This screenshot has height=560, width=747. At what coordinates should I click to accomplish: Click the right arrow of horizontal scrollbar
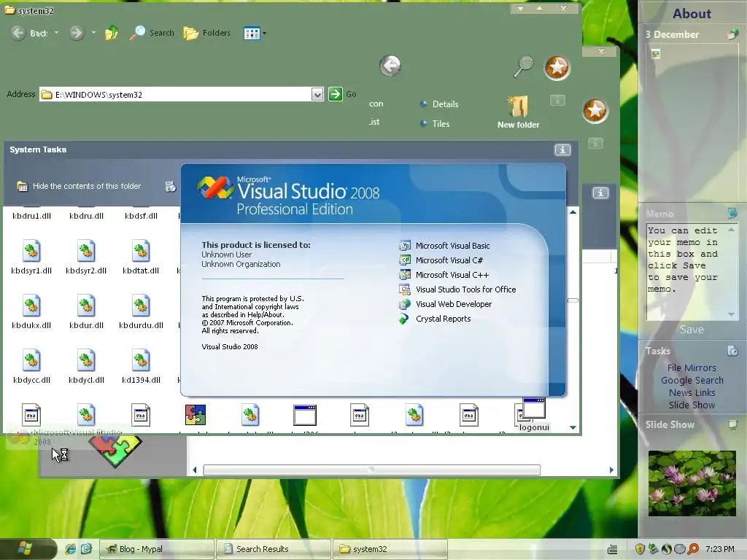pos(612,470)
